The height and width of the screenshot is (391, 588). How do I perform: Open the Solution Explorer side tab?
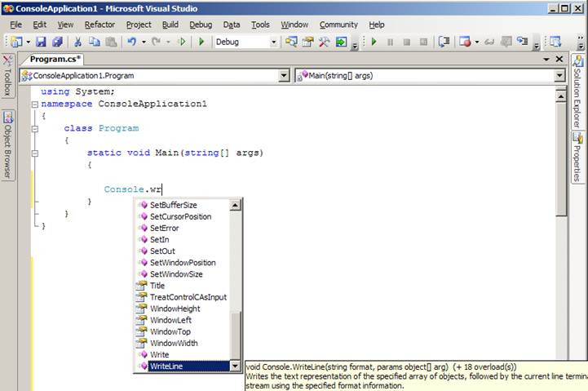pos(578,91)
